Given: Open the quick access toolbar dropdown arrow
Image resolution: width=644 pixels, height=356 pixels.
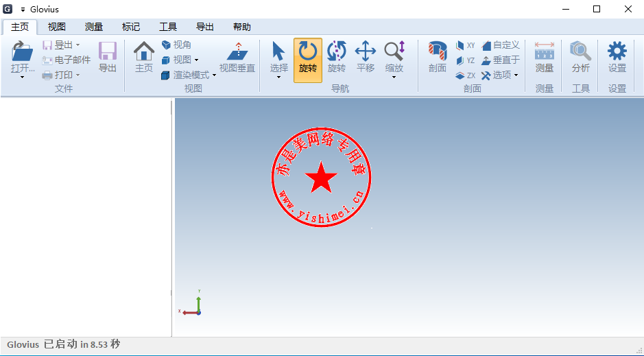Looking at the screenshot, I should coord(23,10).
